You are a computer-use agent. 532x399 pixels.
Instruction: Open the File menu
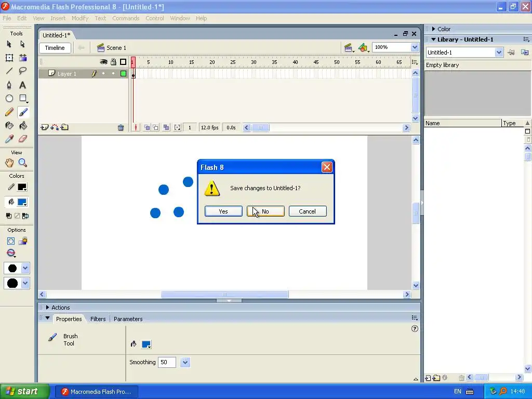click(x=7, y=18)
